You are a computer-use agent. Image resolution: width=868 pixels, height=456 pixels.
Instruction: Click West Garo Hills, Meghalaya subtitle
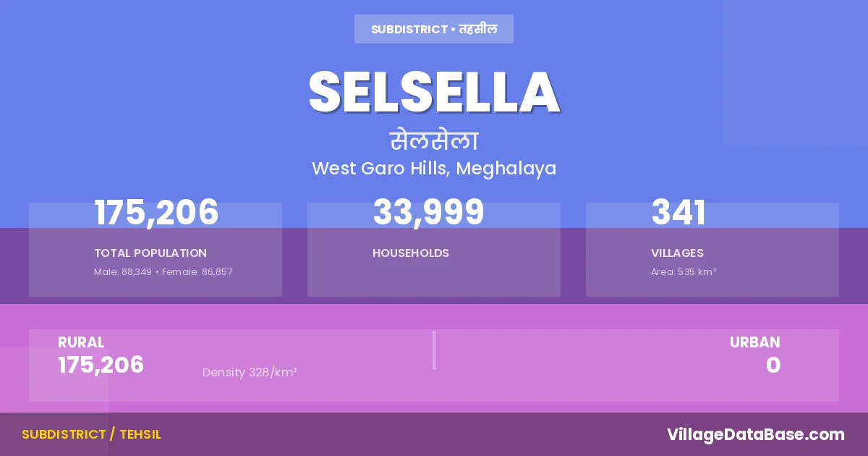point(434,169)
